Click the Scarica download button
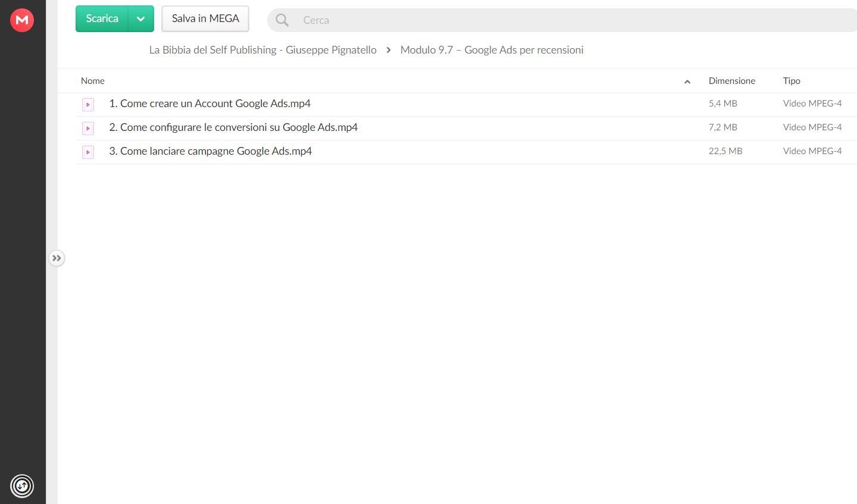The image size is (857, 504). coord(102,19)
